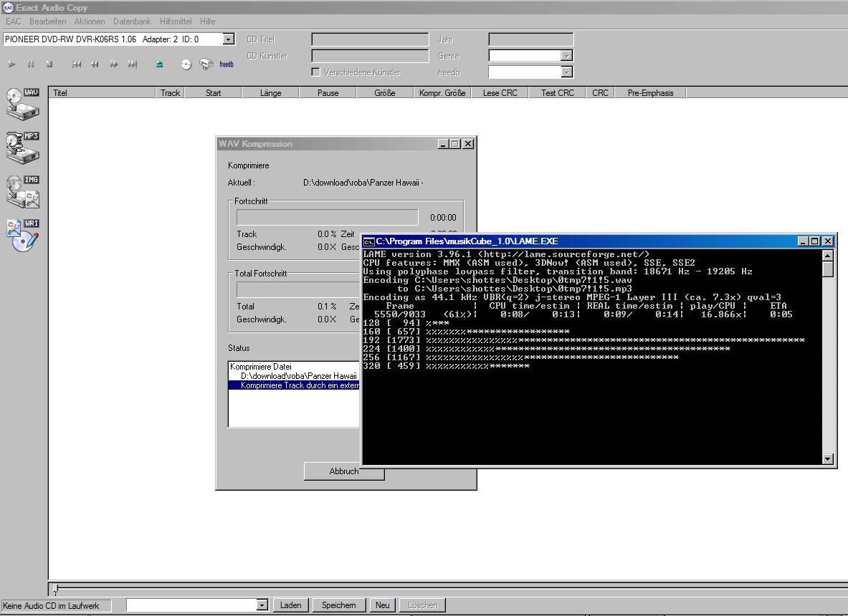Screen dimensions: 848x616
Task: Click the Neu button
Action: [382, 605]
